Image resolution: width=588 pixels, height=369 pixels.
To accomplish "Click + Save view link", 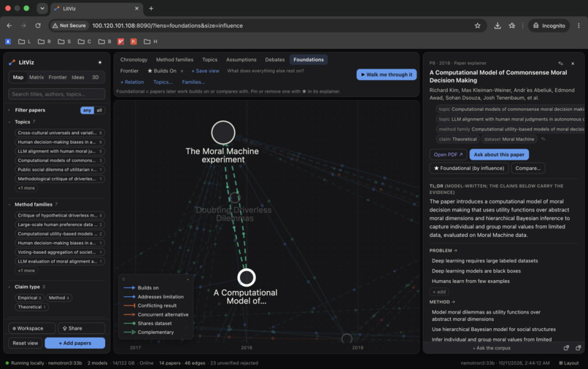I will pyautogui.click(x=205, y=71).
